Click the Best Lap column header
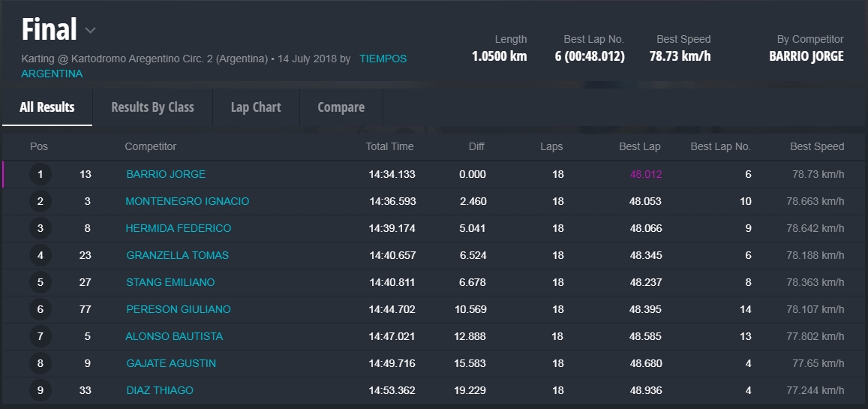This screenshot has width=868, height=409. tap(639, 146)
